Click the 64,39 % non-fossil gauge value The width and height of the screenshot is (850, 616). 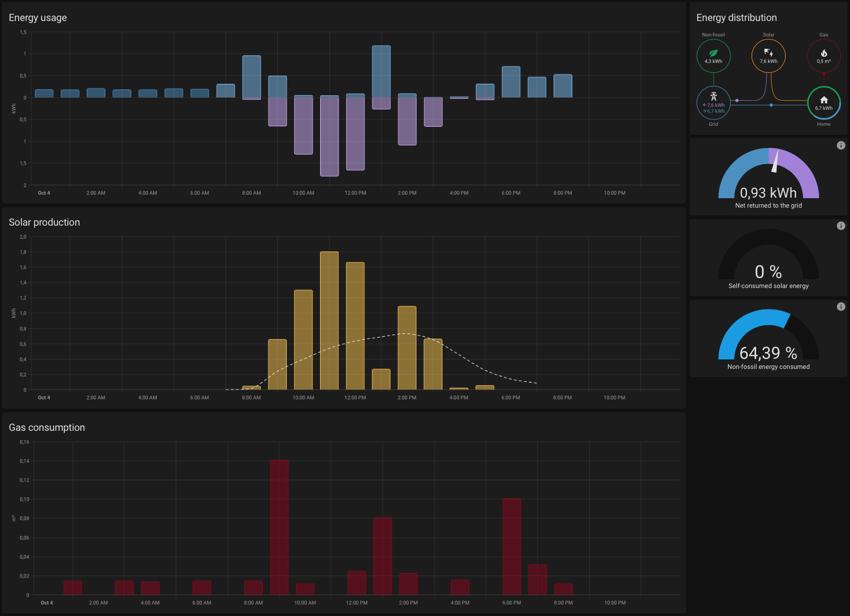pos(768,353)
